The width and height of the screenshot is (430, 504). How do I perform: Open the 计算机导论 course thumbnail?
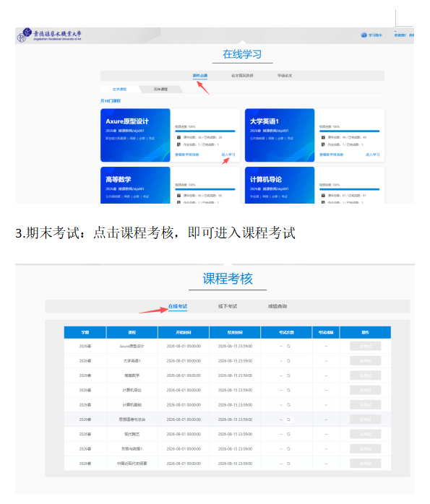click(x=280, y=185)
